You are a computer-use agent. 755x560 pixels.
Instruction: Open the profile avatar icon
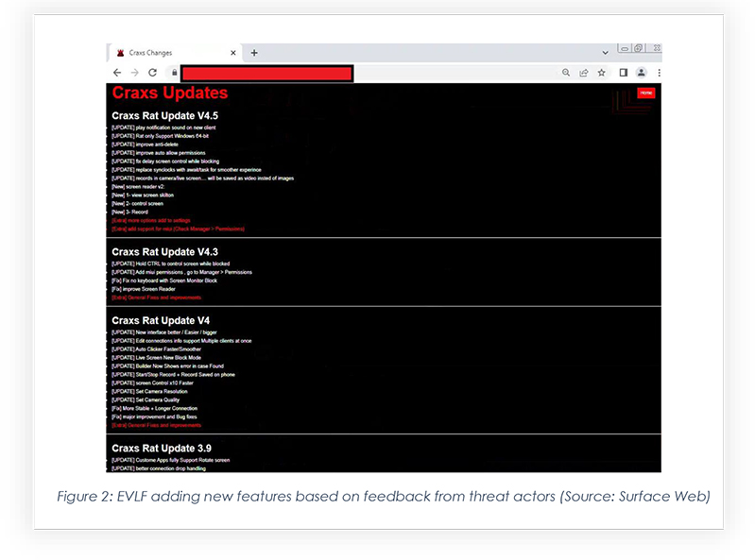pyautogui.click(x=641, y=73)
